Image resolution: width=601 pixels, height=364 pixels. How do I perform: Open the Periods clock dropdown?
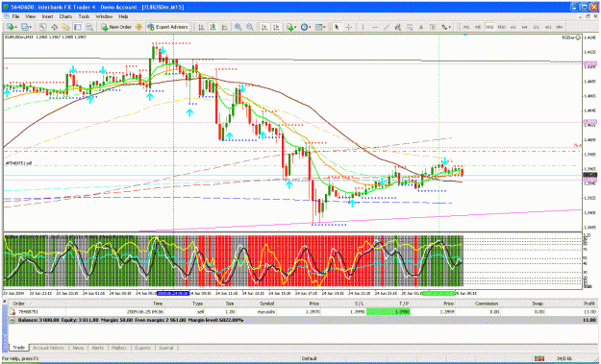click(306, 27)
